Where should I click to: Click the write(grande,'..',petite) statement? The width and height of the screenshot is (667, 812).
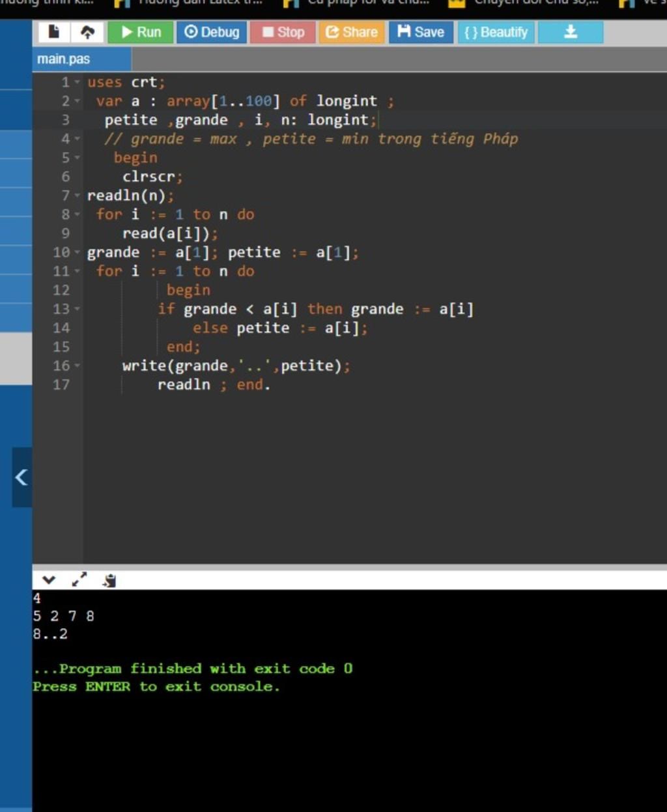pos(236,366)
